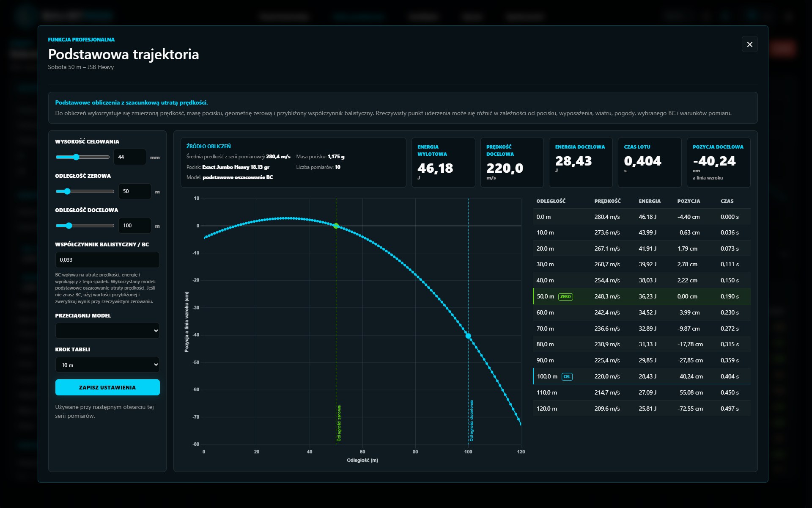Screen dimensions: 812x508
Task: Focus the target distance value field
Action: (134, 226)
